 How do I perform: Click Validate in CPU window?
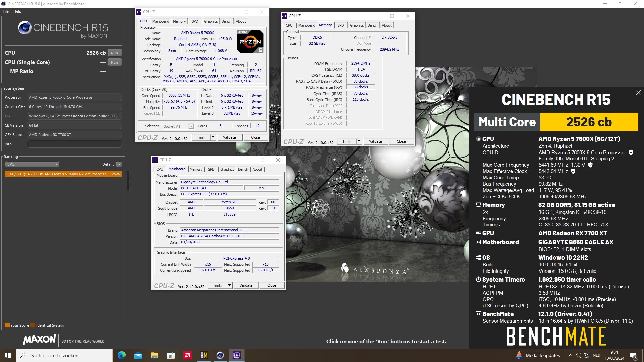tap(229, 137)
